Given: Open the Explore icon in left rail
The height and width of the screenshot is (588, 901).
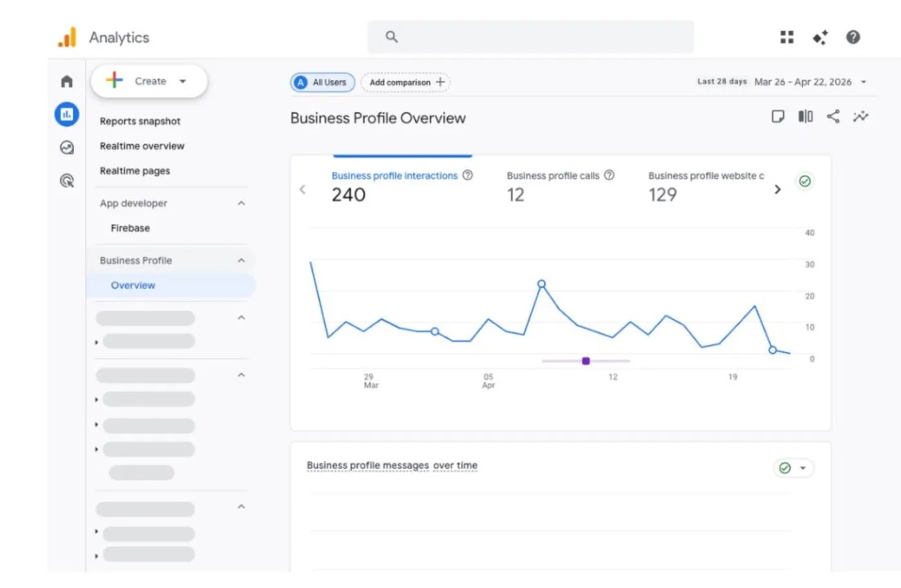Looking at the screenshot, I should pyautogui.click(x=67, y=148).
